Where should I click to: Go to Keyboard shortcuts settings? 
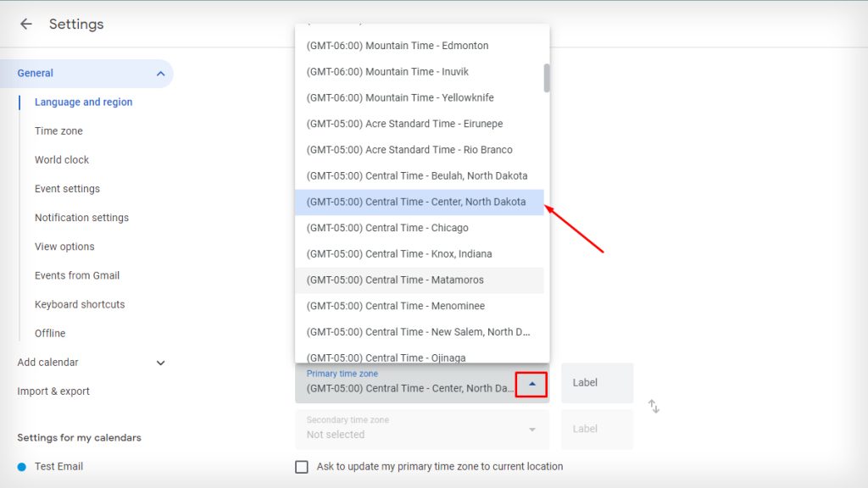coord(80,304)
